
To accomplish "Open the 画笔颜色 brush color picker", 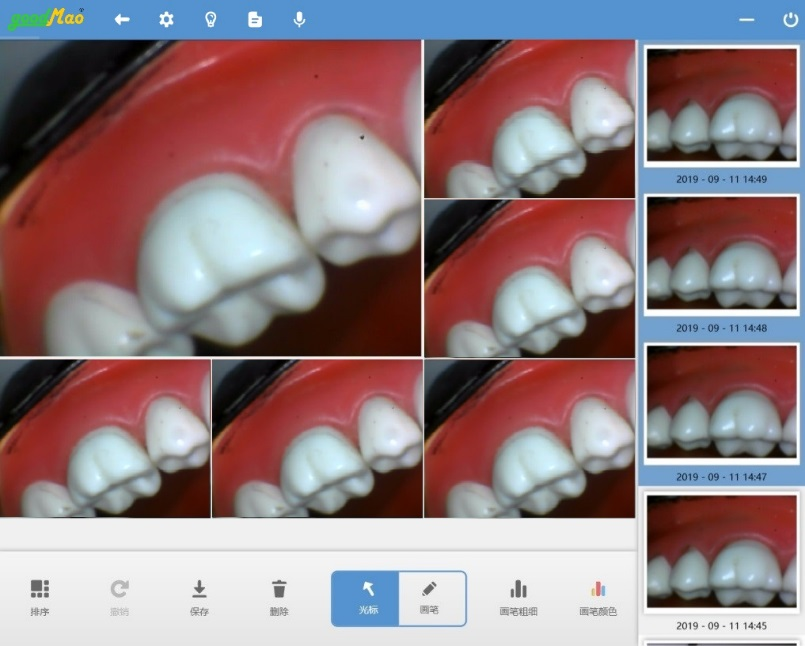I will click(598, 597).
